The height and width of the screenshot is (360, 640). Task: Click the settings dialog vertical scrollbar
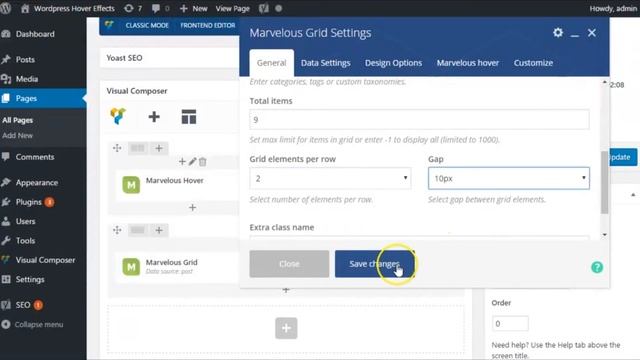(604, 182)
